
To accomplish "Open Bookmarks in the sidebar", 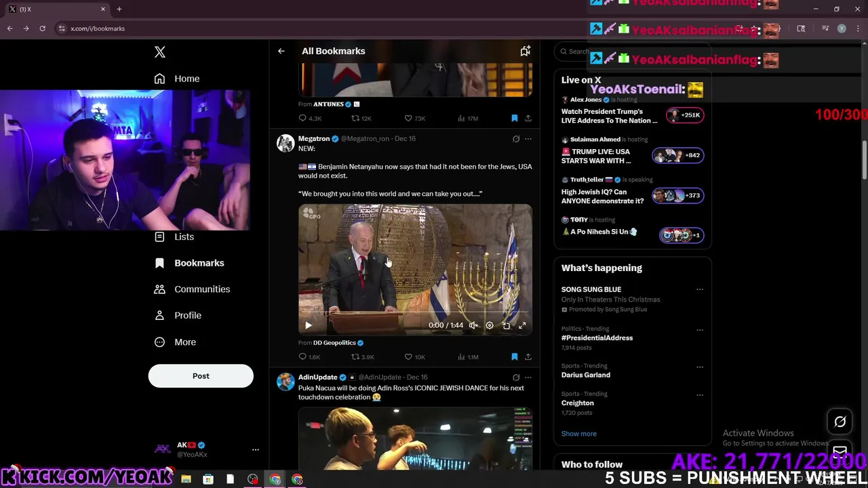I will 189,263.
